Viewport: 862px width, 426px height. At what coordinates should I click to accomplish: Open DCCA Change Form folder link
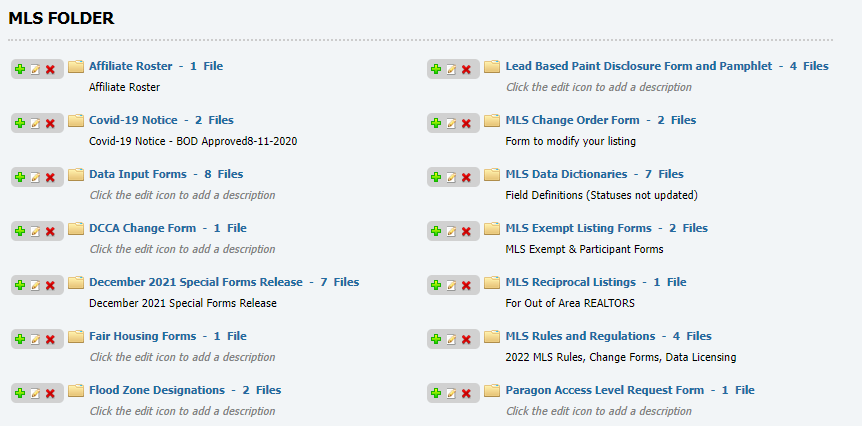click(x=168, y=228)
